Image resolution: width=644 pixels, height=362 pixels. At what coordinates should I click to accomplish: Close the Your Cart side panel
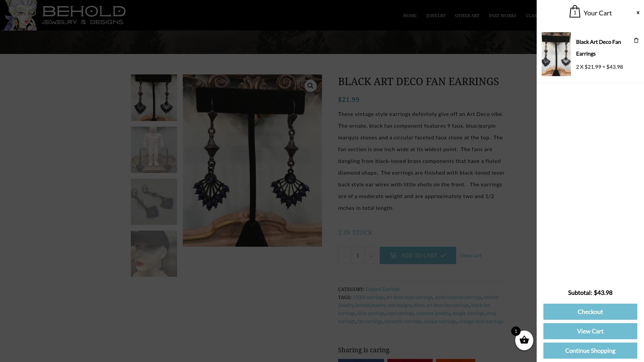[638, 13]
